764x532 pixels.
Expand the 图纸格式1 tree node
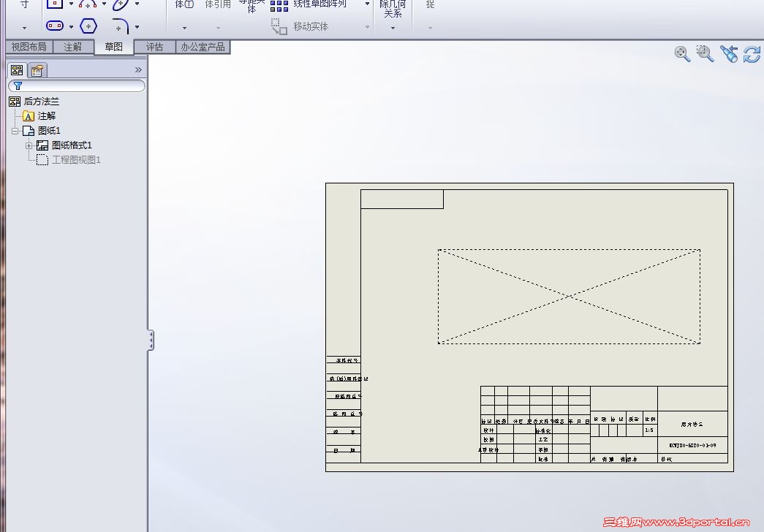pos(29,145)
